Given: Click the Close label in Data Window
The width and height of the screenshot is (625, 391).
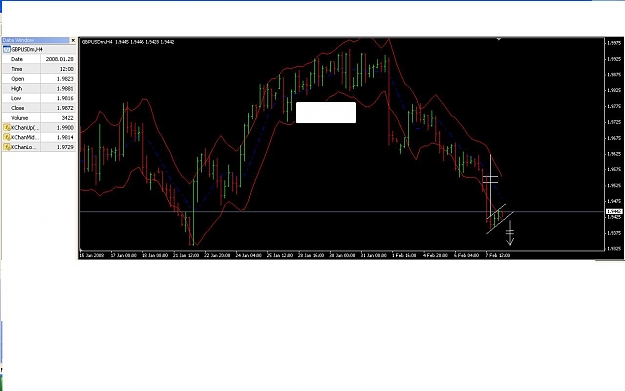Looking at the screenshot, I should click(x=18, y=108).
